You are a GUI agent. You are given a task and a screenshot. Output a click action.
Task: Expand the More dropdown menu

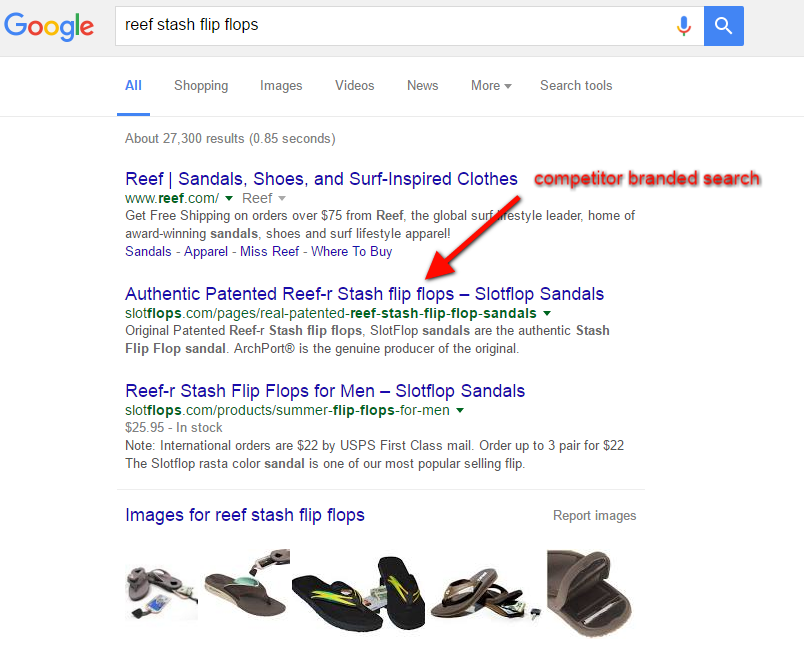pos(491,86)
